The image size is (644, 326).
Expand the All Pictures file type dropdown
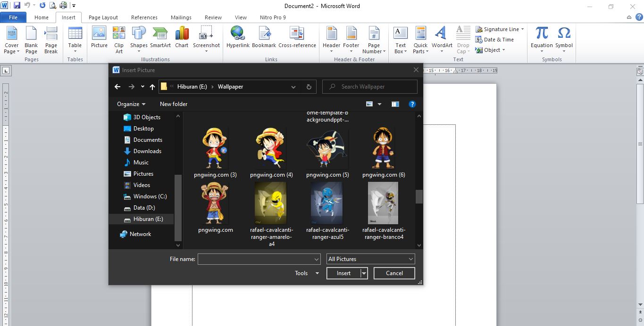coord(370,259)
